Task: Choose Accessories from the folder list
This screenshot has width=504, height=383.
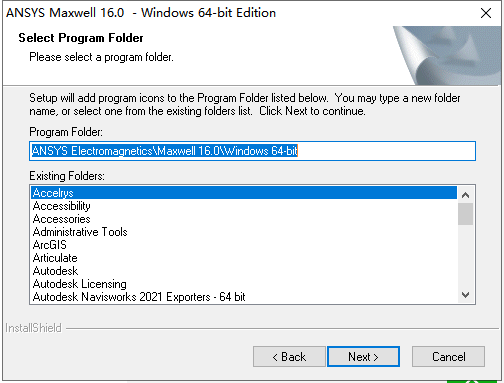Action: click(244, 219)
